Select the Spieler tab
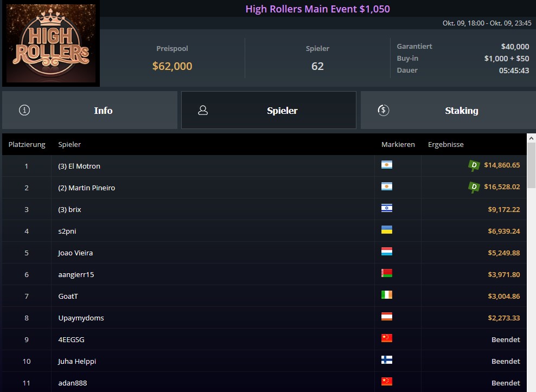The width and height of the screenshot is (536, 392). tap(269, 110)
